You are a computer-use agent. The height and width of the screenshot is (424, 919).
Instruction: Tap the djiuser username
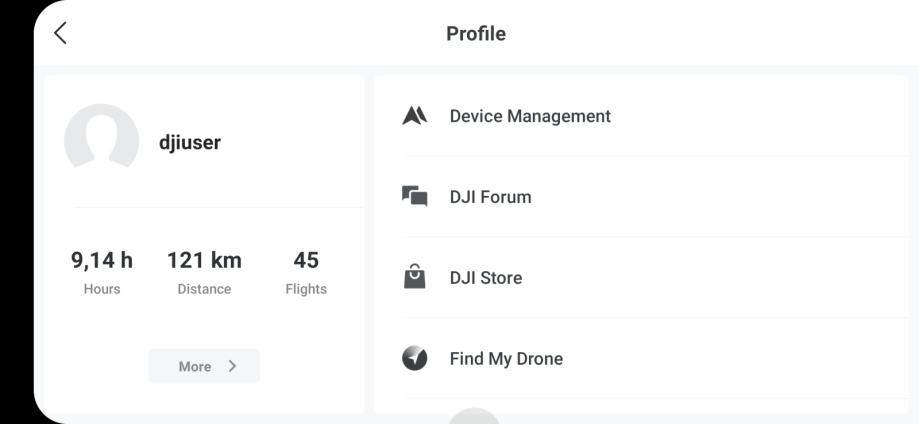pos(190,142)
